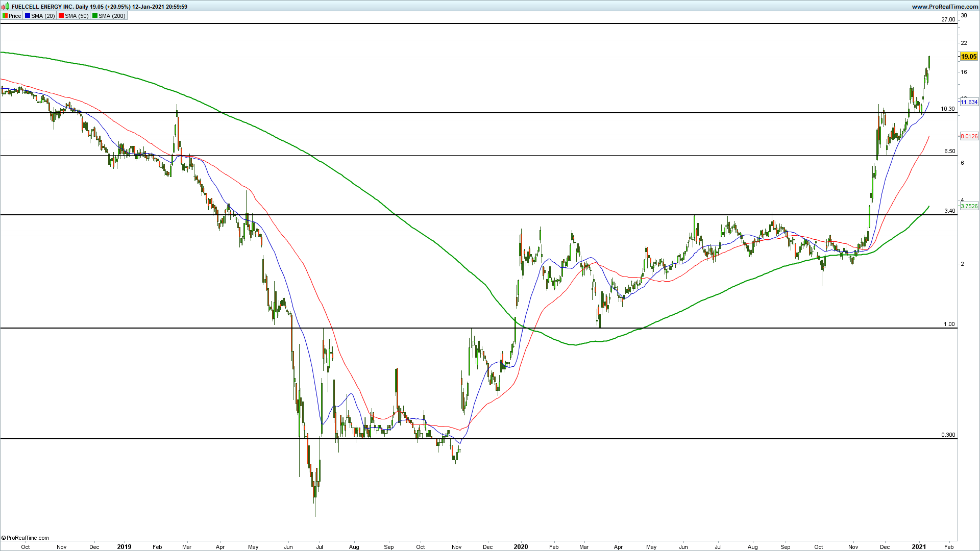Screen dimensions: 980x551
Task: Click the FUELCELL ENERGY INC. chart title
Action: point(42,7)
